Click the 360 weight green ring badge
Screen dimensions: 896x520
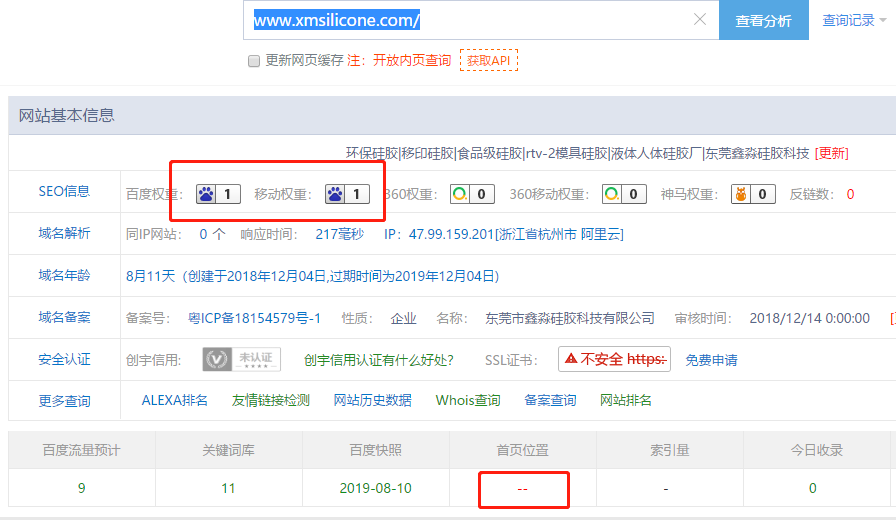pos(472,194)
